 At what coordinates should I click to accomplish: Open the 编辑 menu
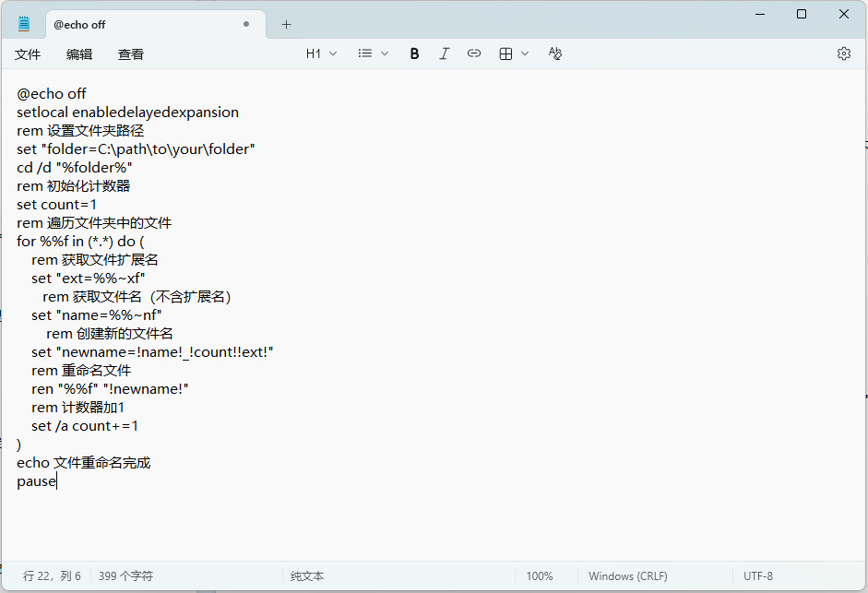point(79,54)
